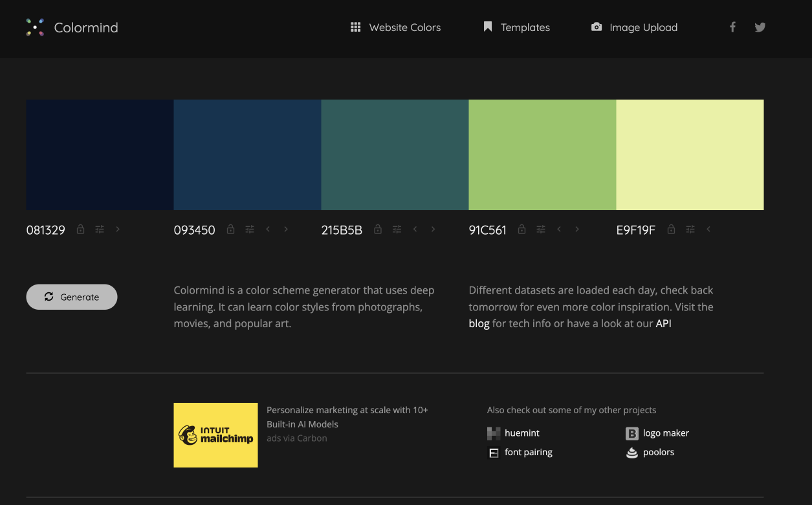
Task: Open adjust sliders for color 91C561
Action: [x=541, y=230]
